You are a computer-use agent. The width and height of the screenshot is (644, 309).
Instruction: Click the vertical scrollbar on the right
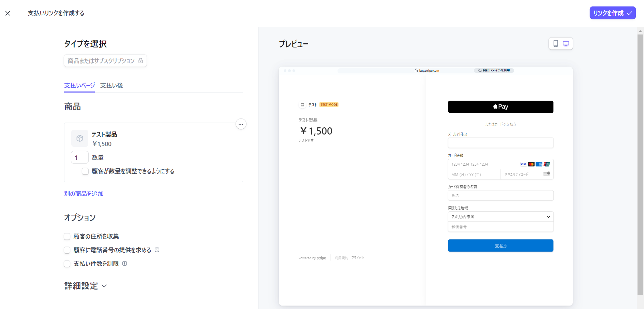(x=640, y=164)
